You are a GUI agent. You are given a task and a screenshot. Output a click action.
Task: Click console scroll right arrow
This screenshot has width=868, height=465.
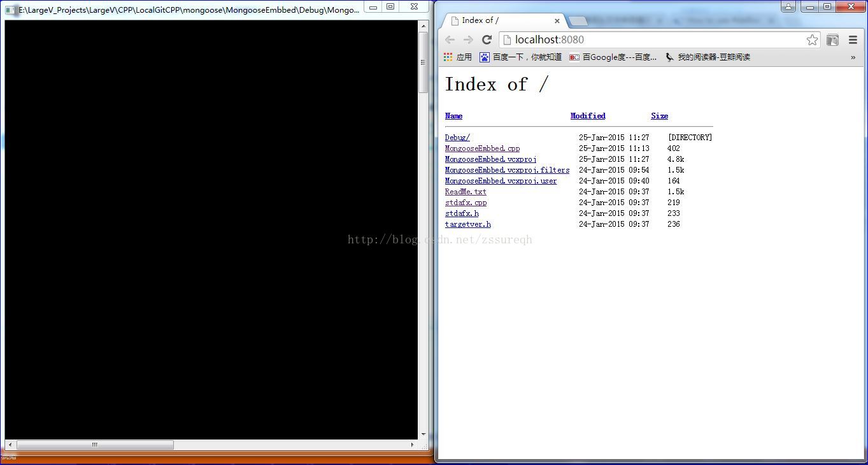click(x=412, y=445)
